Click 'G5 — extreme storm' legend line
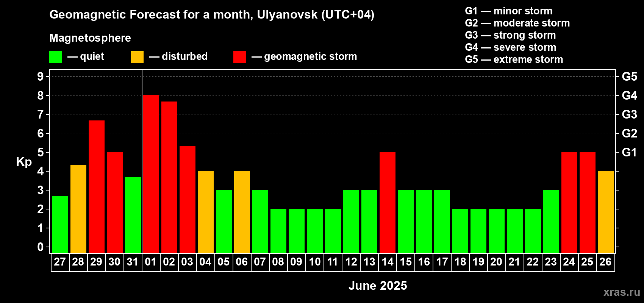Viewport: 644px width, 303px height. [x=514, y=59]
